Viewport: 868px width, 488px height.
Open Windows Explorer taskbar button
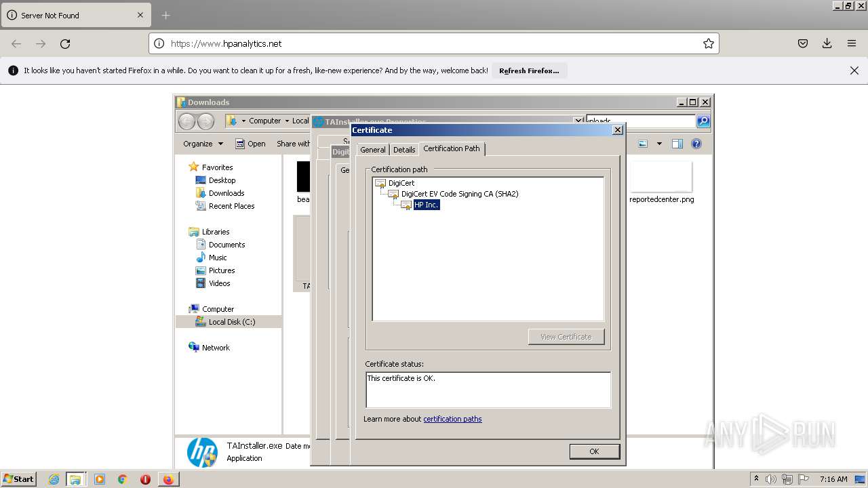click(75, 479)
